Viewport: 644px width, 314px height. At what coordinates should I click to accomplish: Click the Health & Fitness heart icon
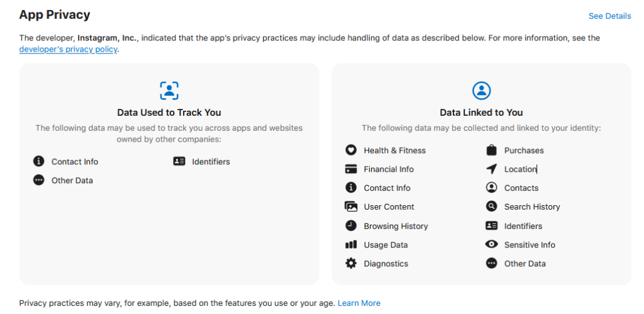pyautogui.click(x=351, y=150)
